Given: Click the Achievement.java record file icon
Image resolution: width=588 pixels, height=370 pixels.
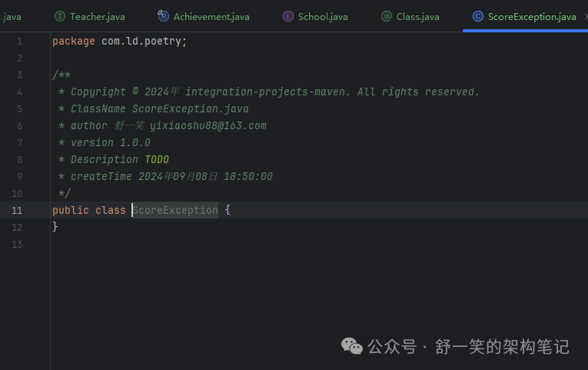Looking at the screenshot, I should (x=164, y=16).
